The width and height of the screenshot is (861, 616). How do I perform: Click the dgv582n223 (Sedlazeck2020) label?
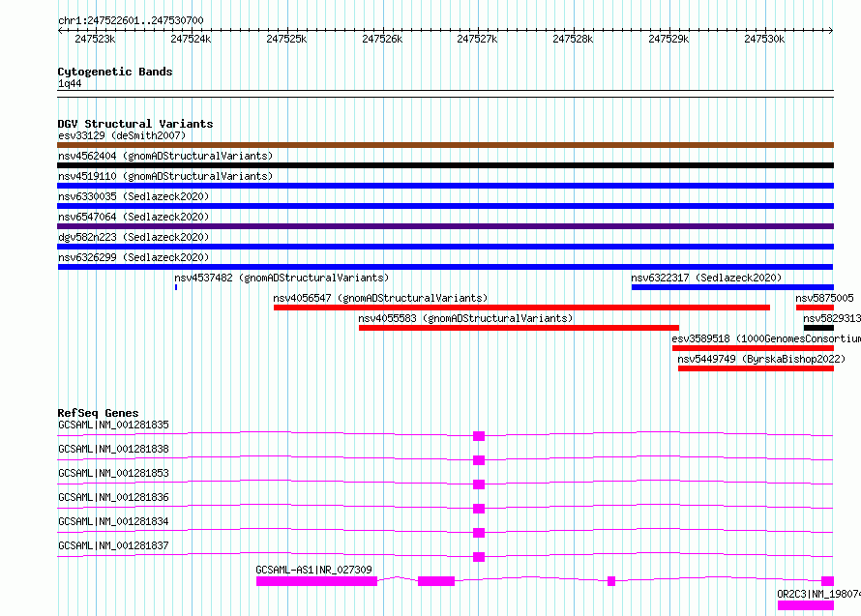pos(134,237)
